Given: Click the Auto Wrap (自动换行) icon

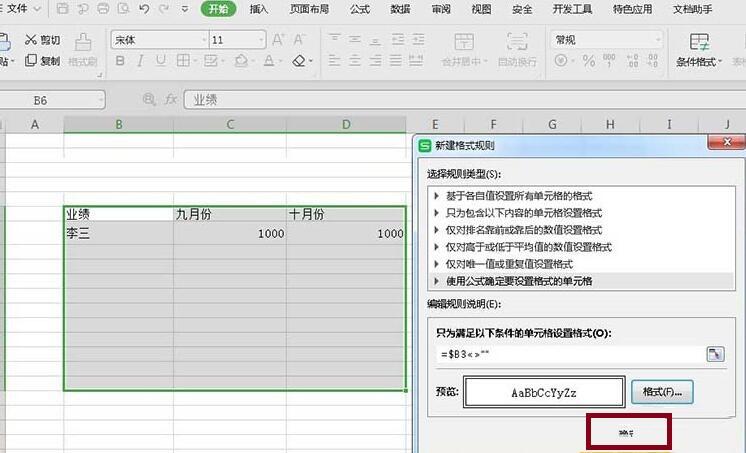Looking at the screenshot, I should [517, 45].
